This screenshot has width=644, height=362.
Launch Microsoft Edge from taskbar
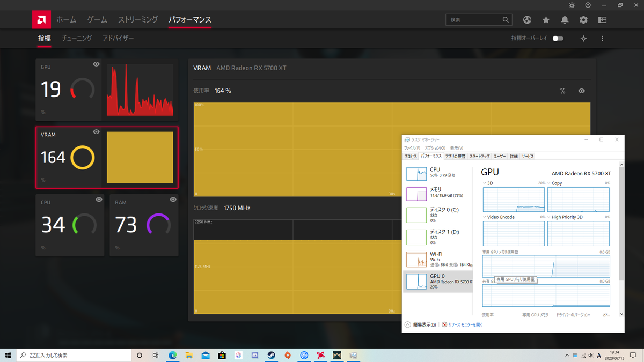pyautogui.click(x=173, y=355)
